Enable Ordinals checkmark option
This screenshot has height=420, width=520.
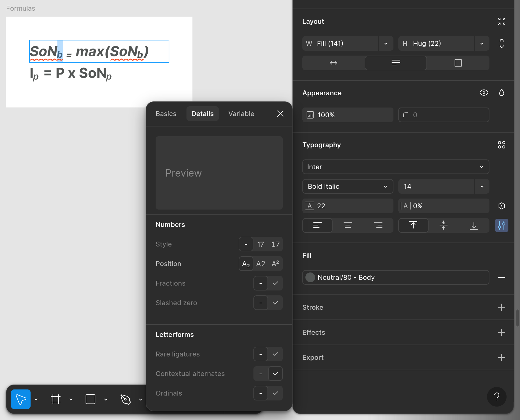[275, 393]
